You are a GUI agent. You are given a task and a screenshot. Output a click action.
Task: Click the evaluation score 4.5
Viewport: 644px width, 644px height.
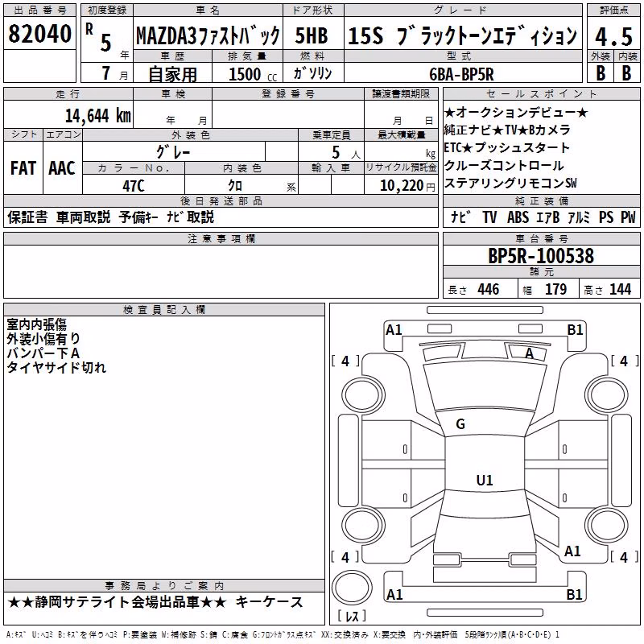click(614, 36)
